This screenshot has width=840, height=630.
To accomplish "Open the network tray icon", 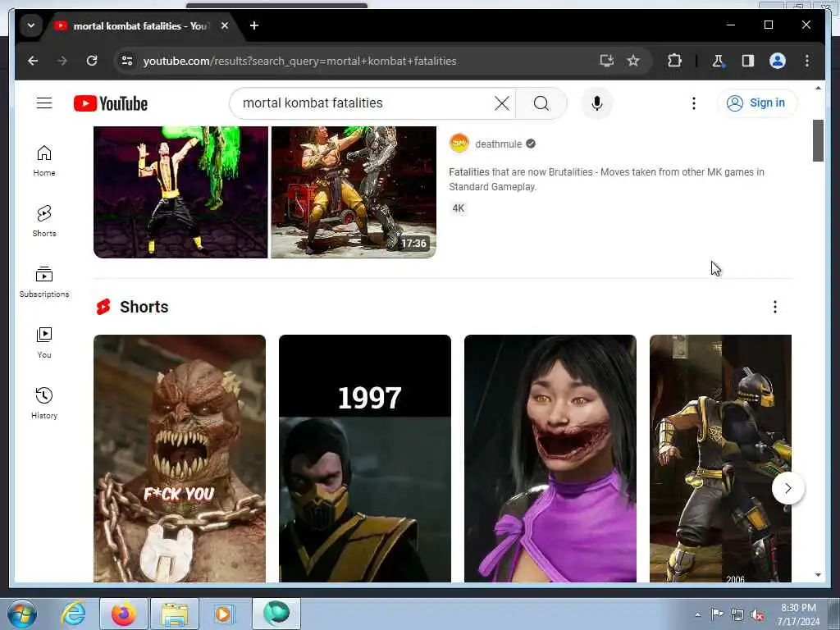I will [x=737, y=615].
